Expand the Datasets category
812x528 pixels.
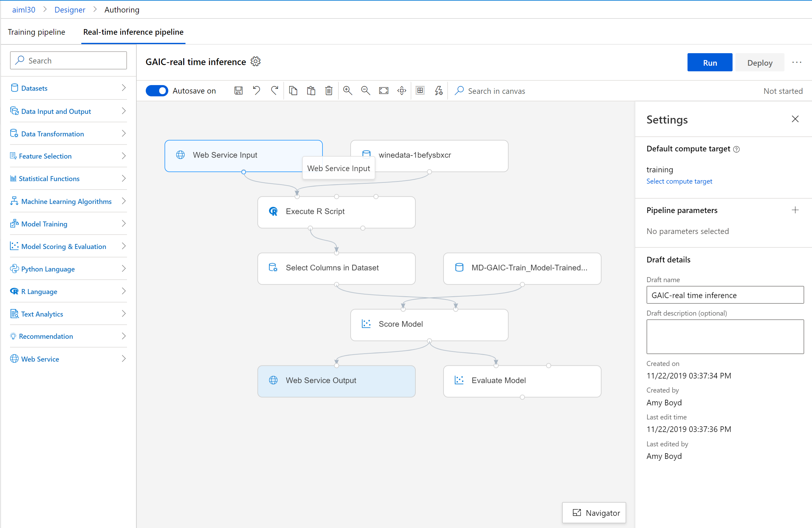click(68, 88)
